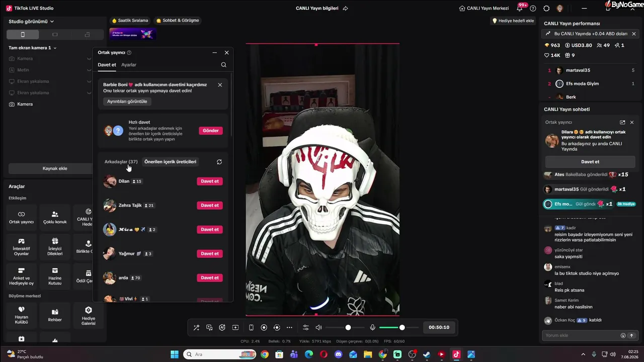The width and height of the screenshot is (644, 362).
Task: Click Ayrıntıları görüntüle button
Action: point(127,102)
